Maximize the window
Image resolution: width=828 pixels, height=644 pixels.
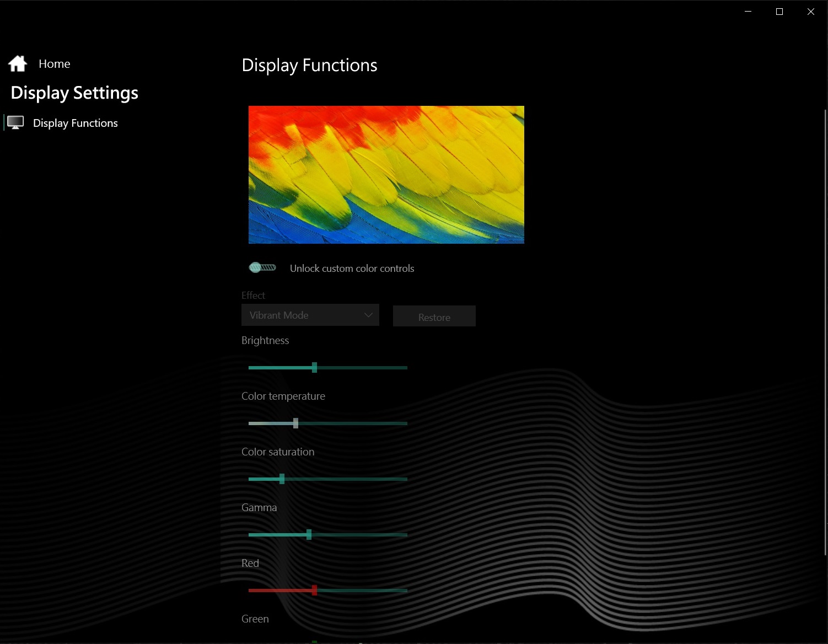(779, 12)
